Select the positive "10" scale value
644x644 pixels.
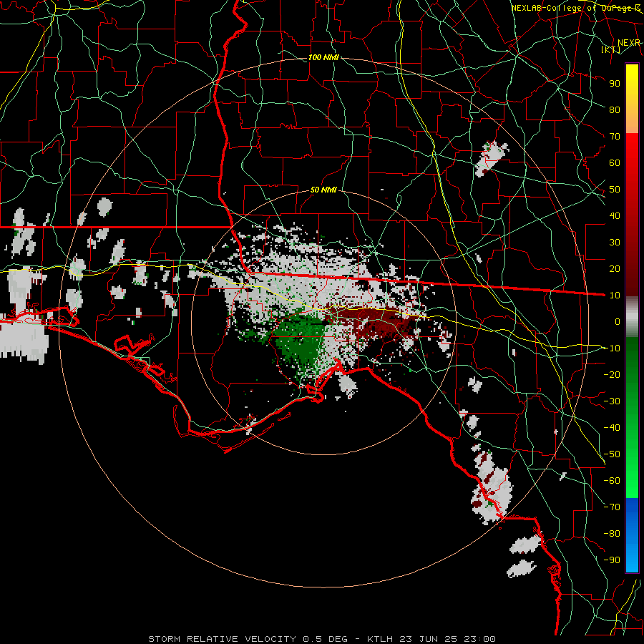pyautogui.click(x=615, y=296)
